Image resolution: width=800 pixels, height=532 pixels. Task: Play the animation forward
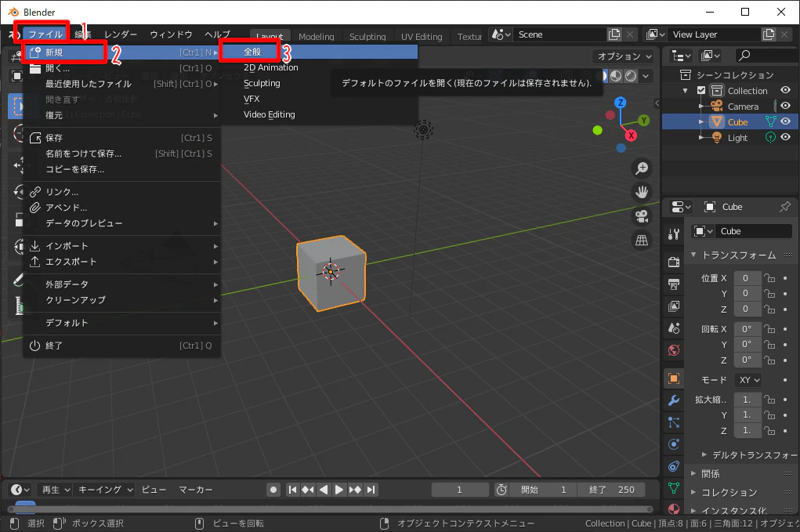pos(338,490)
